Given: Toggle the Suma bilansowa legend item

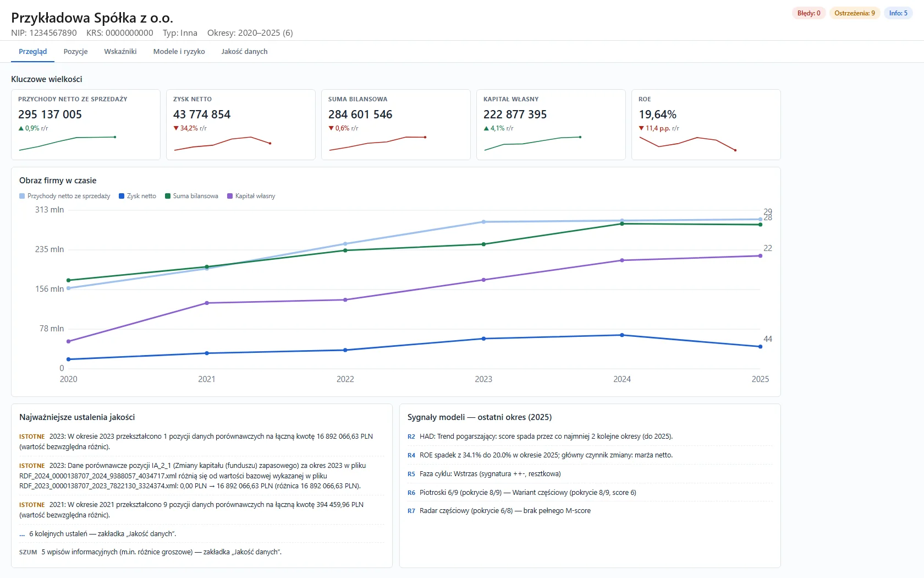Looking at the screenshot, I should [191, 196].
